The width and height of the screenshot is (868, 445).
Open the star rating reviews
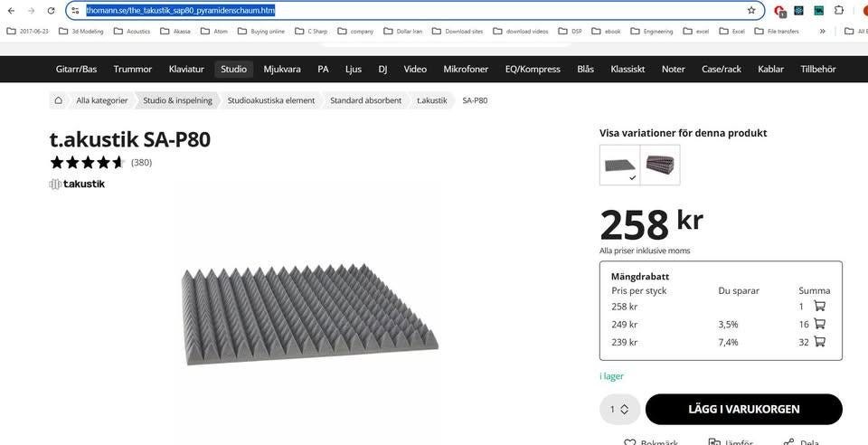87,162
